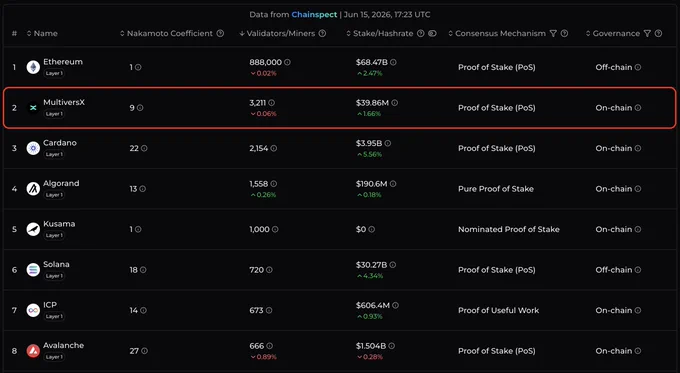Viewport: 680px width, 373px height.
Task: Click info icon beside Algorand coefficient 13
Action: click(143, 189)
